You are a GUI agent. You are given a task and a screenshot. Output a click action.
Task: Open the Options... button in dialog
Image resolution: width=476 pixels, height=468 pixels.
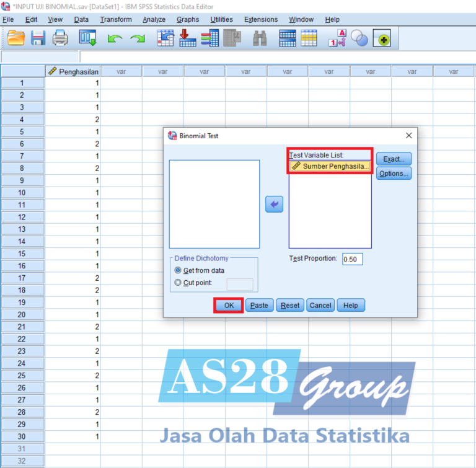pyautogui.click(x=394, y=174)
